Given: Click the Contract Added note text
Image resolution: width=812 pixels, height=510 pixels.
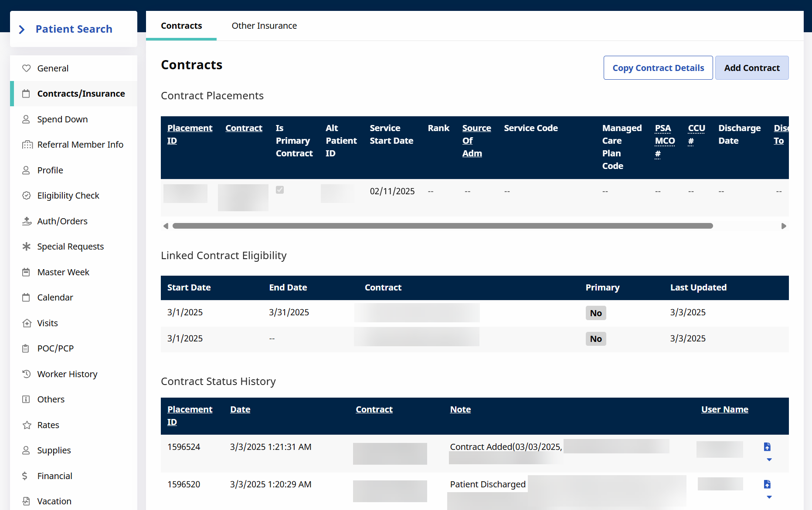Looking at the screenshot, I should coord(506,447).
